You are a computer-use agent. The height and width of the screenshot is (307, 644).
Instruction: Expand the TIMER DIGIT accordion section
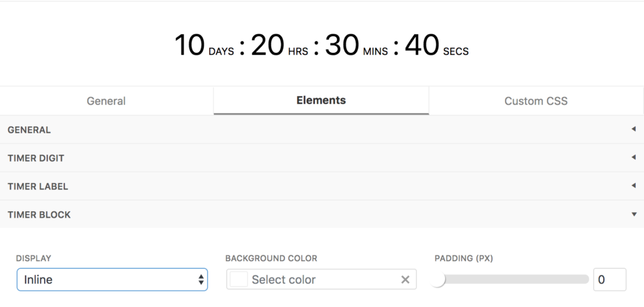[322, 159]
